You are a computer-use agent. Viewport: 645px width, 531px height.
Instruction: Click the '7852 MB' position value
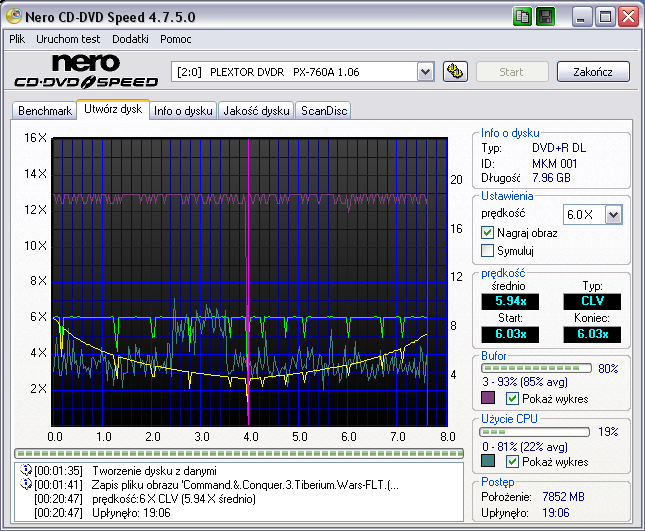pos(563,497)
